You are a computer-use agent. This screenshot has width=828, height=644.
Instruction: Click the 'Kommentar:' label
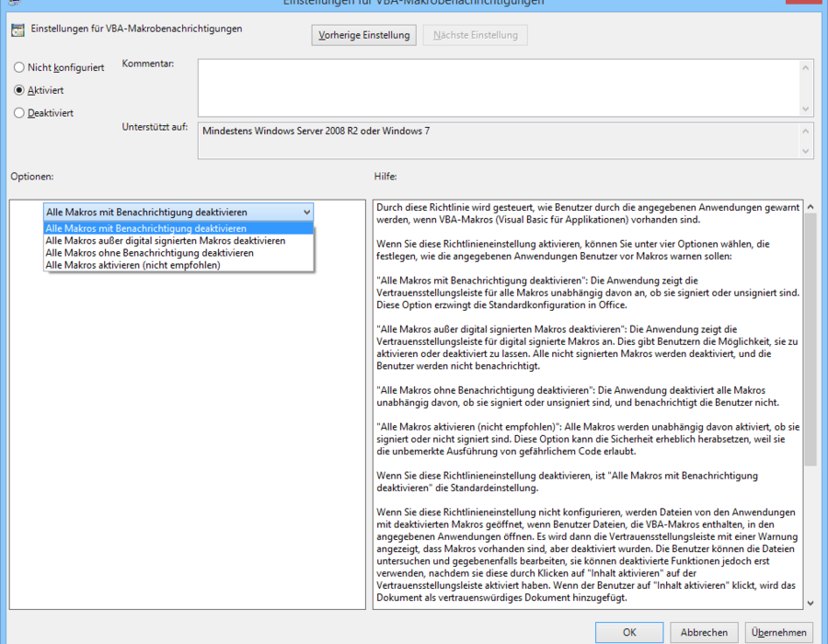tap(148, 63)
